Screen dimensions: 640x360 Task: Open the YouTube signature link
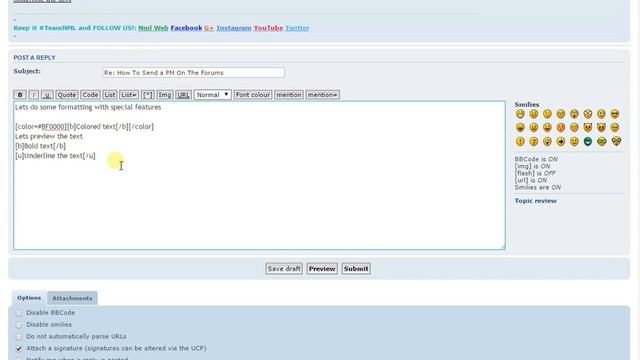[x=268, y=28]
